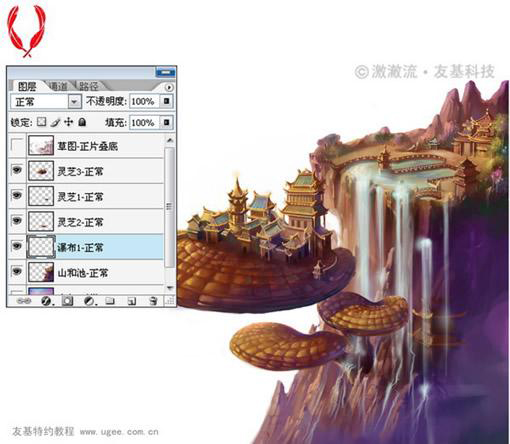Click the layer list scrollbar thumb
This screenshot has height=444, width=510.
(x=170, y=206)
